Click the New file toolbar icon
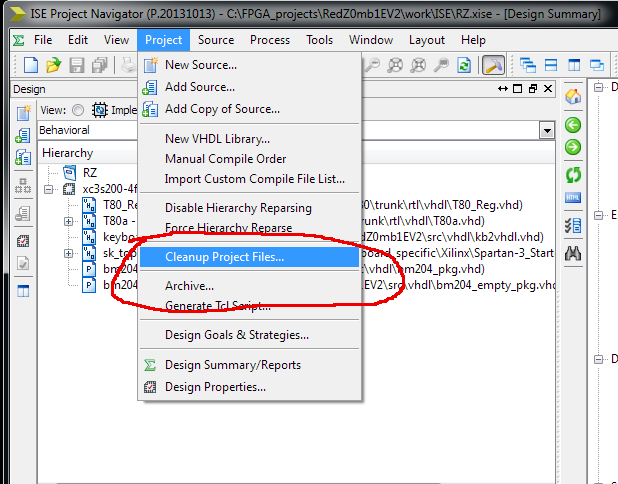Viewport: 618px width, 484px height. pos(31,65)
